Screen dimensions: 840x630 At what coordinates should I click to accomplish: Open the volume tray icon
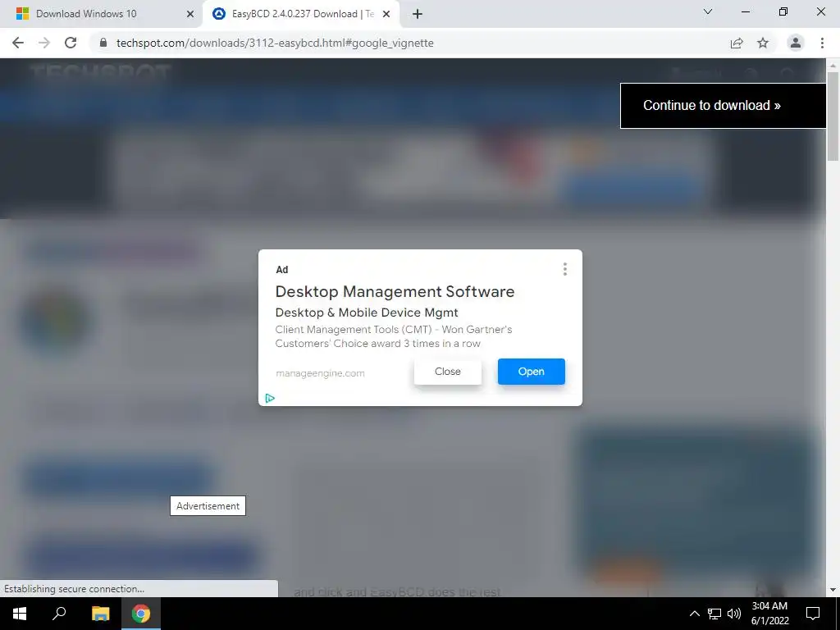click(734, 614)
